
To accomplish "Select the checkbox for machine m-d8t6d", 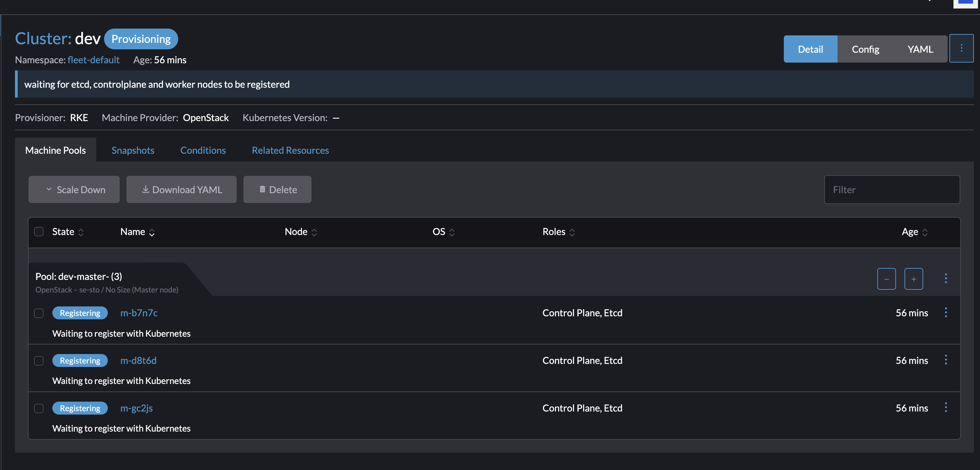I will pos(38,360).
